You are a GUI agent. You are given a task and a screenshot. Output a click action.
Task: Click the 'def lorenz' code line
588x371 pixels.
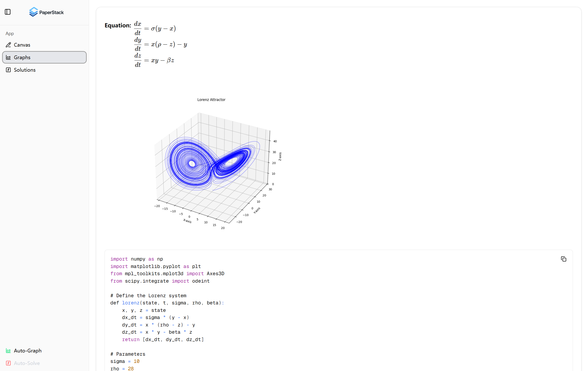[167, 303]
